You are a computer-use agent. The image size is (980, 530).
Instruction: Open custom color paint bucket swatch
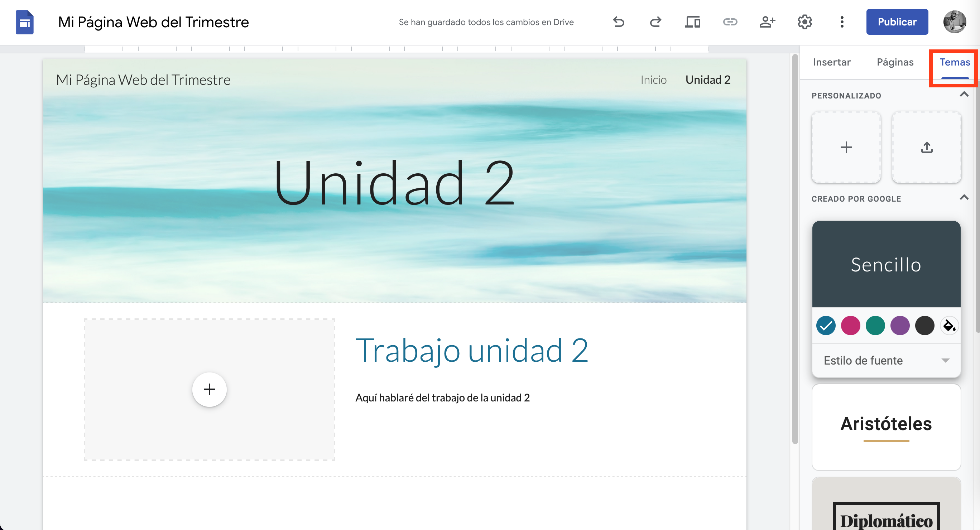[x=949, y=326]
